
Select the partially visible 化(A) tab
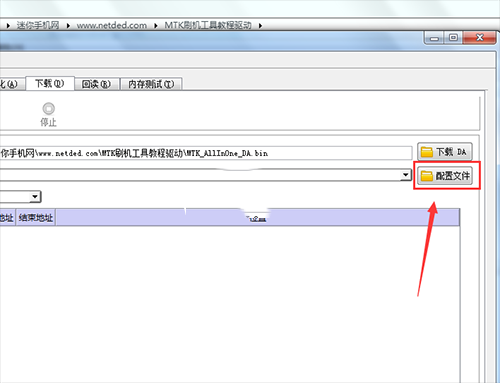pos(12,84)
